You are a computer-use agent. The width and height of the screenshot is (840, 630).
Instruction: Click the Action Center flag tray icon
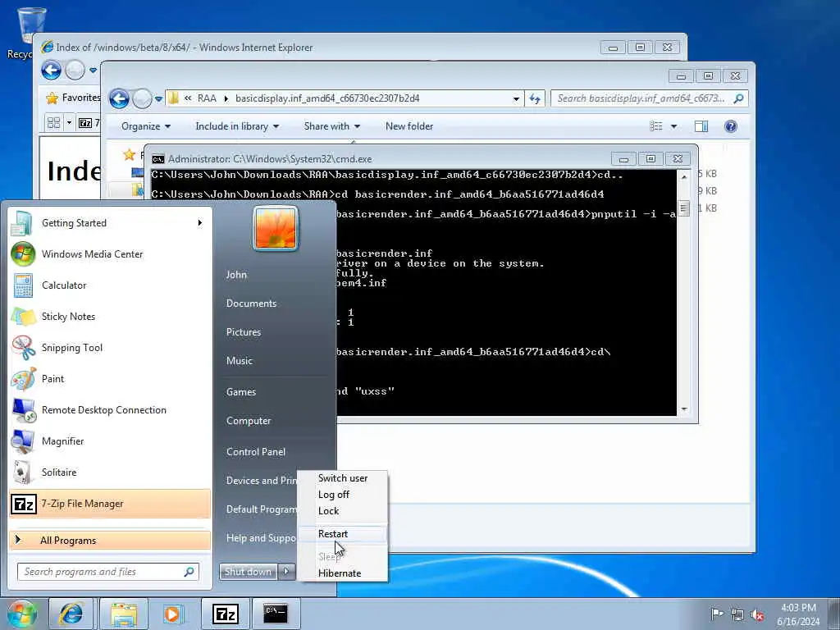coord(716,614)
